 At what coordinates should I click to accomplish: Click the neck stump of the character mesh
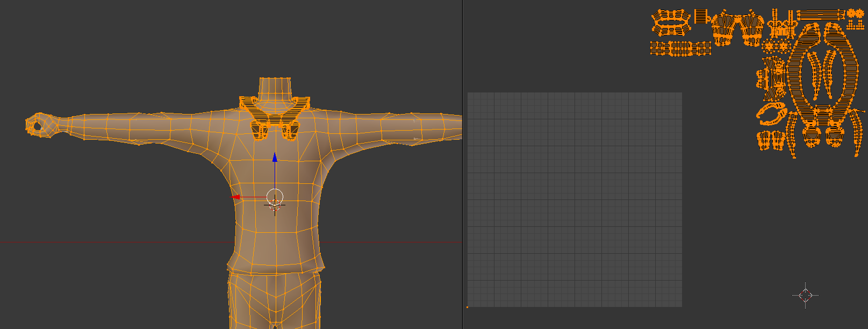click(x=275, y=89)
